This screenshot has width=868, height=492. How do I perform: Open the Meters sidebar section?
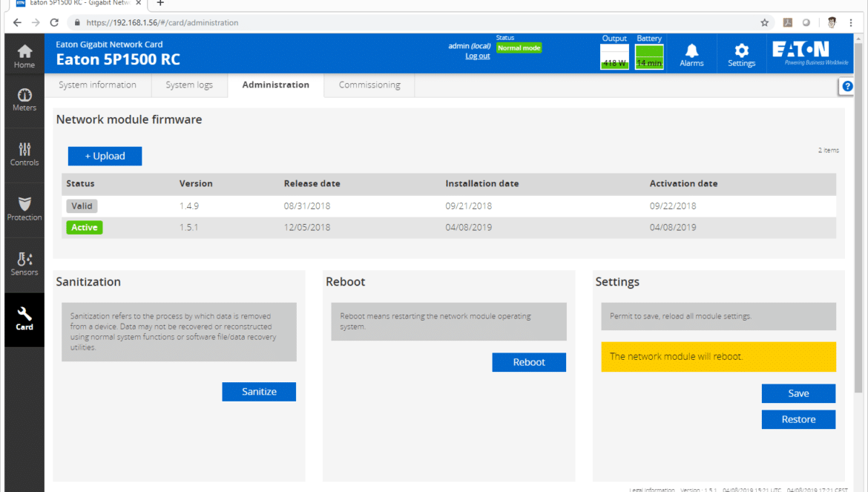24,100
